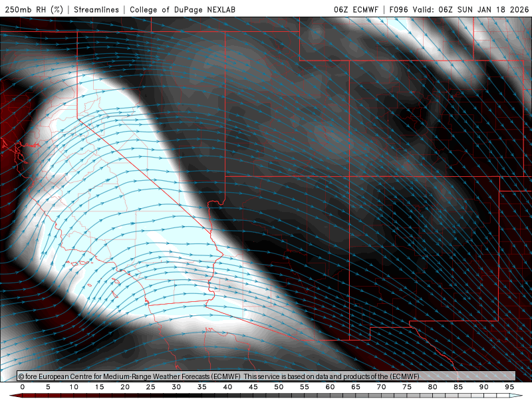The width and height of the screenshot is (532, 399).
Task: Click the colorbar label "30"
Action: 176,387
